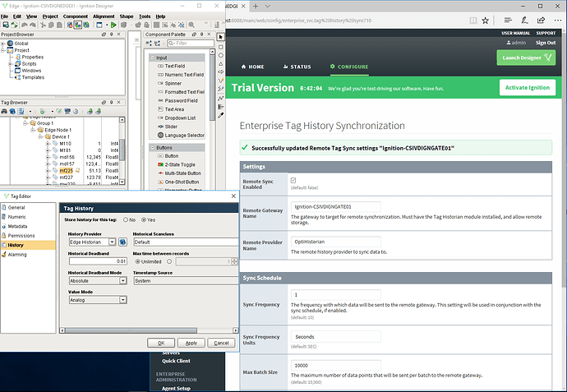The width and height of the screenshot is (567, 392).
Task: Click the Cut scissors icon in Designer toolbar
Action: 43,25
